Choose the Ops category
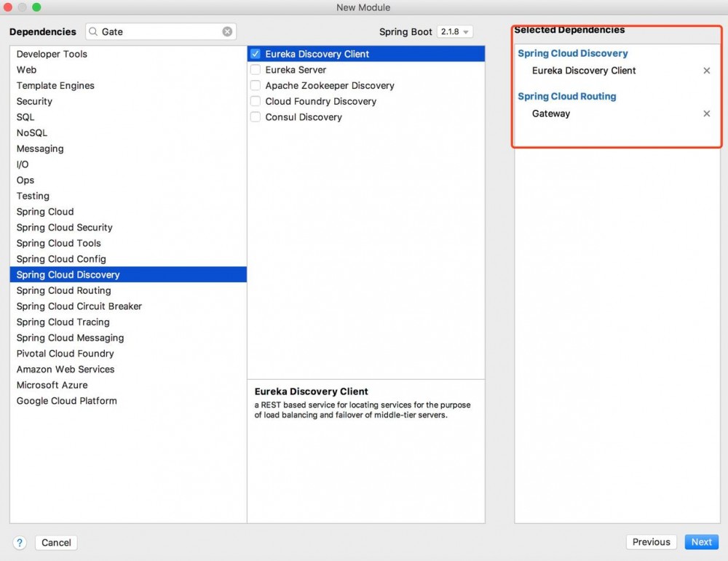Screen dimensions: 728x561 [x=128, y=180]
